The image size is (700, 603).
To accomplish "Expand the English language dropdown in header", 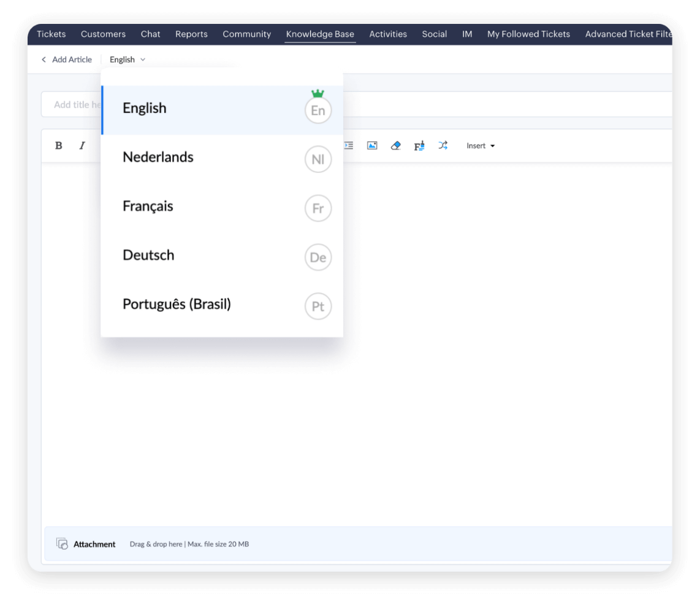I will coord(126,59).
